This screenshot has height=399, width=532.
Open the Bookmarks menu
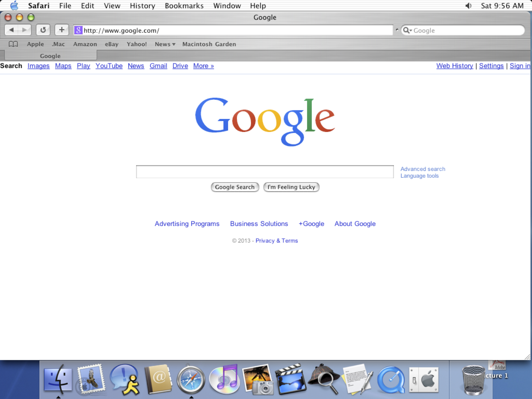click(184, 5)
